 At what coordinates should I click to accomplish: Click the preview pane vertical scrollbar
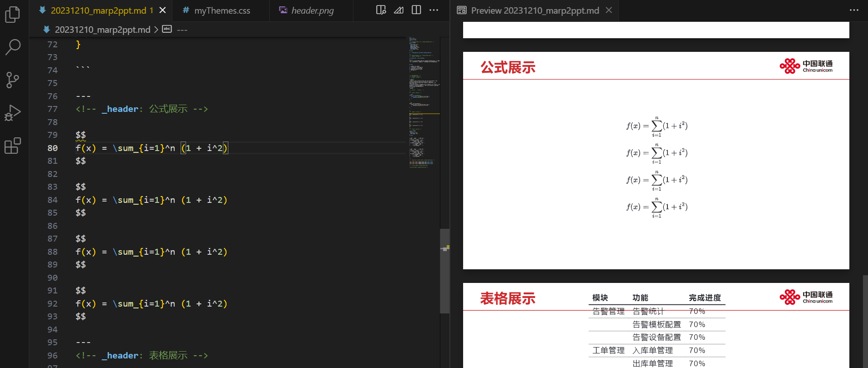865,321
